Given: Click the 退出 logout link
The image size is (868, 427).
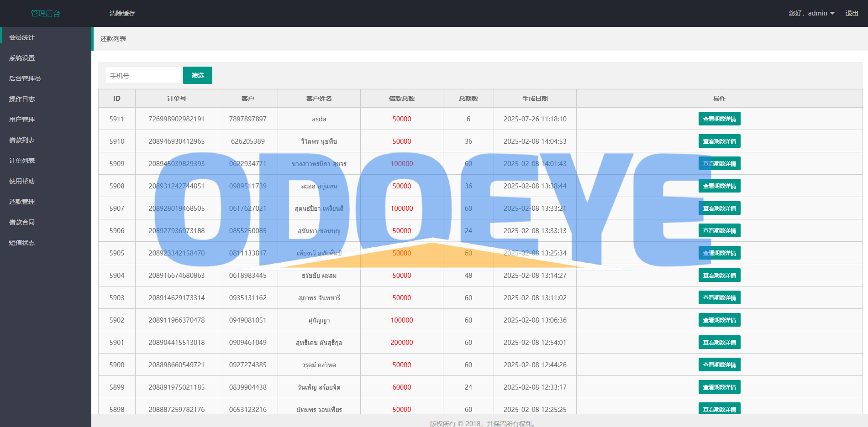Looking at the screenshot, I should [852, 13].
